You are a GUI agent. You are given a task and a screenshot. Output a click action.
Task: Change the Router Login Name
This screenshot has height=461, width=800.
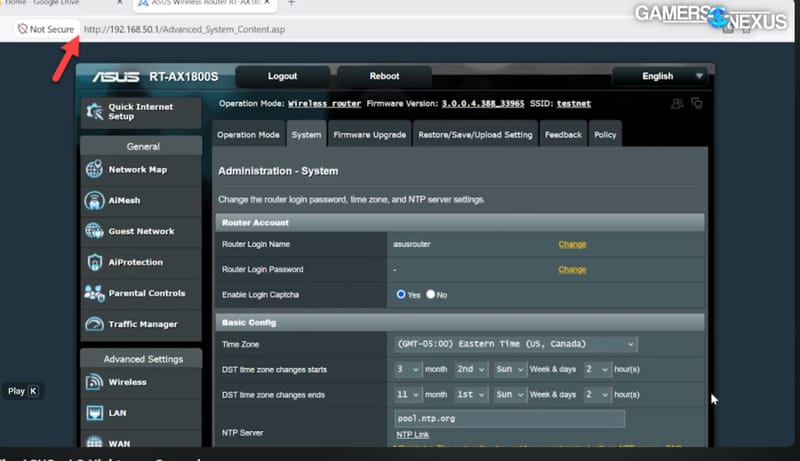[x=572, y=244]
